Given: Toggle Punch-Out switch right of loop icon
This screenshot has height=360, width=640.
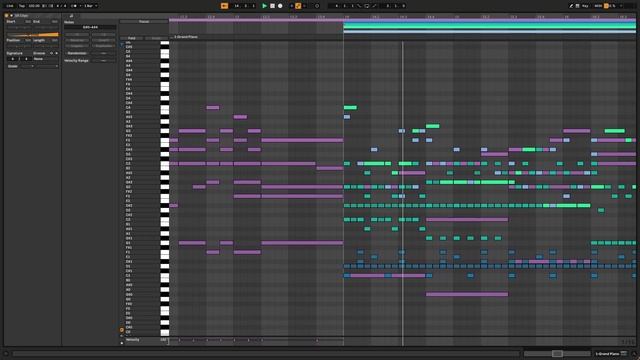Looking at the screenshot, I should pos(374,6).
